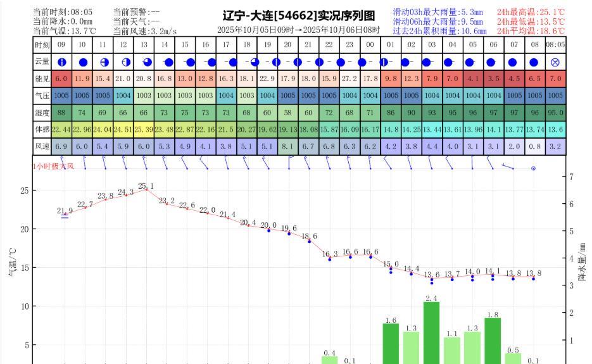Click the wind barb below the 07 column
Screen dimensions: 592x364
(508, 166)
